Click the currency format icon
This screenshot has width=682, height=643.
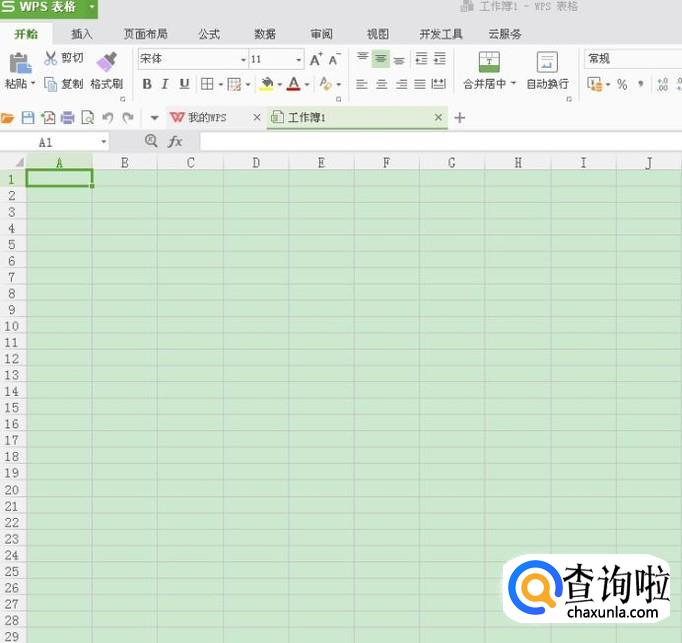click(x=595, y=84)
